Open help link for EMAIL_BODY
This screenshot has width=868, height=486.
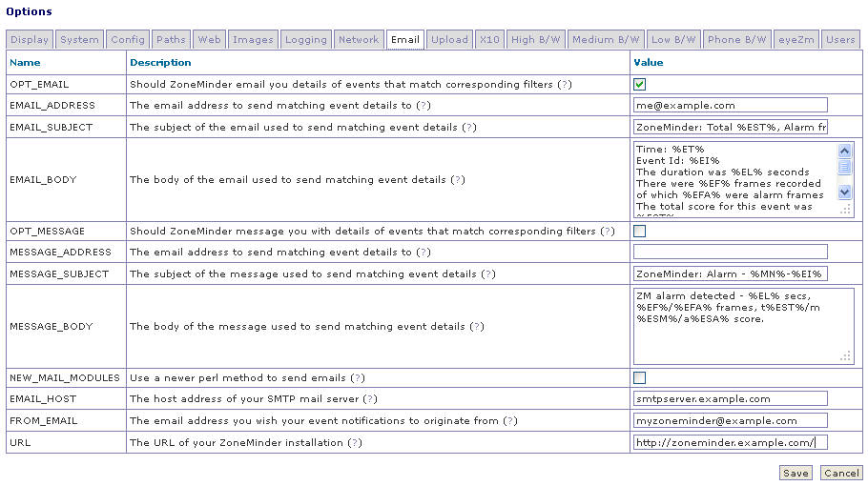coord(457,180)
